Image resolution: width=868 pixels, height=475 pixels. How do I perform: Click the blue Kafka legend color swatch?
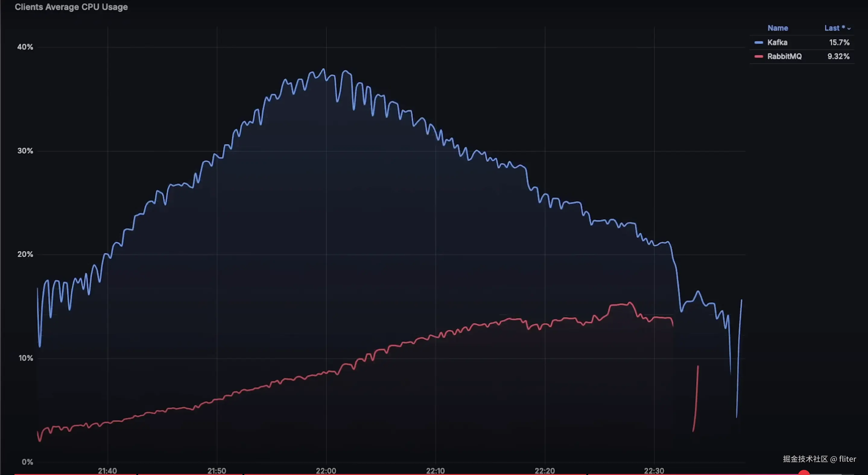coord(759,42)
